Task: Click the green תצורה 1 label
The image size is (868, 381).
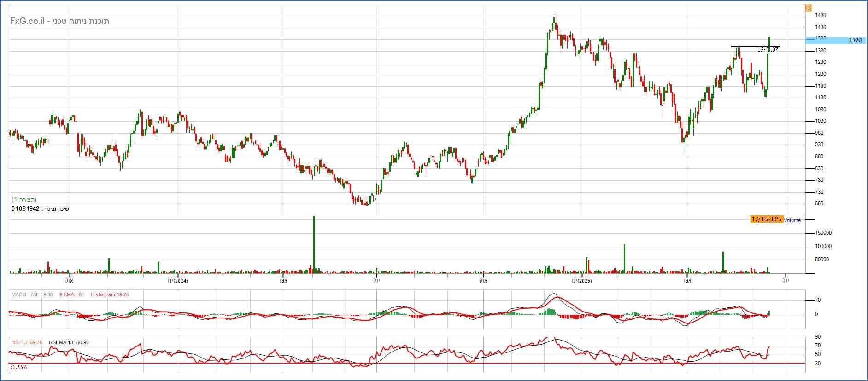Action: coord(24,200)
